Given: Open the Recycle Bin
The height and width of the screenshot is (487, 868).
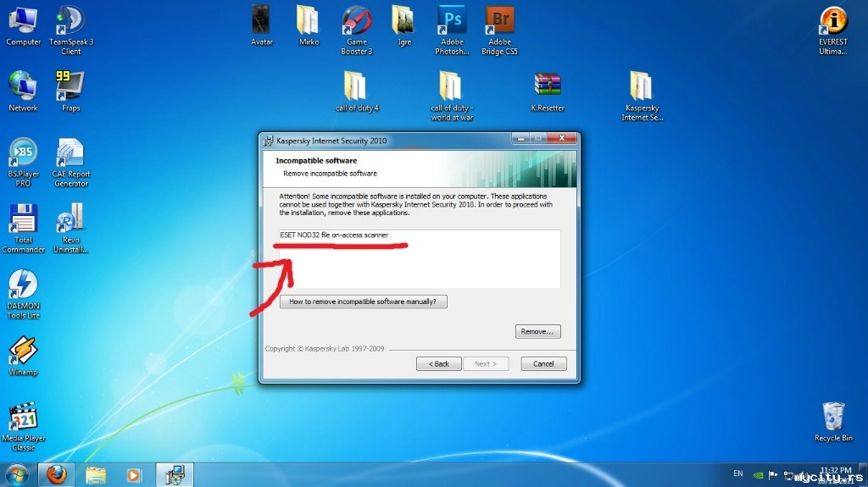Looking at the screenshot, I should click(x=833, y=422).
